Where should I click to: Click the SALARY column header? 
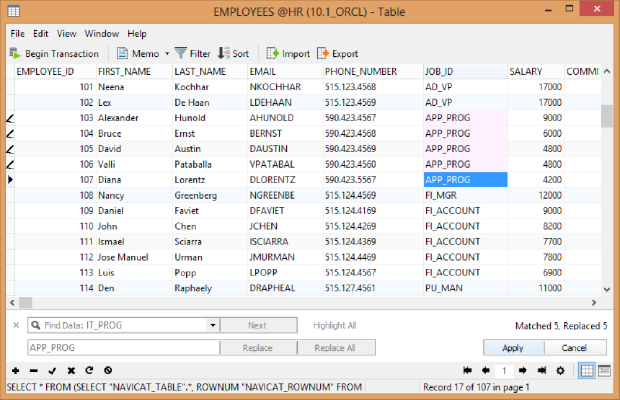[536, 72]
